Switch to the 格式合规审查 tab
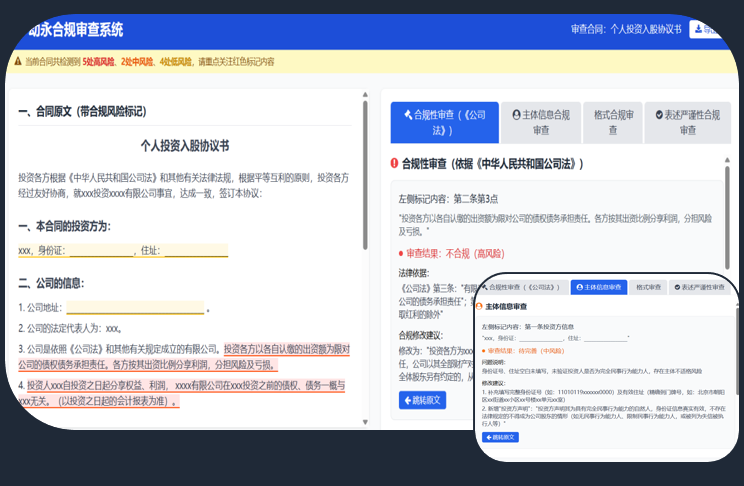The image size is (744, 486). (613, 122)
